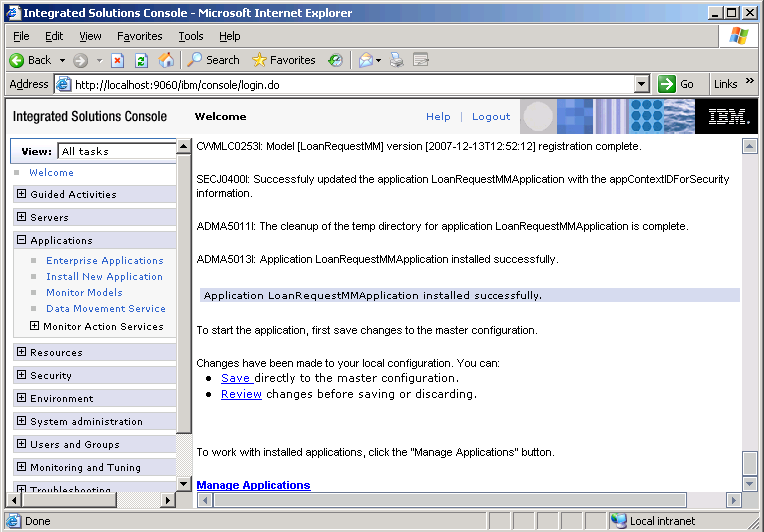This screenshot has height=532, width=764.
Task: Click content pane horizontal scroll right arrow
Action: [733, 500]
